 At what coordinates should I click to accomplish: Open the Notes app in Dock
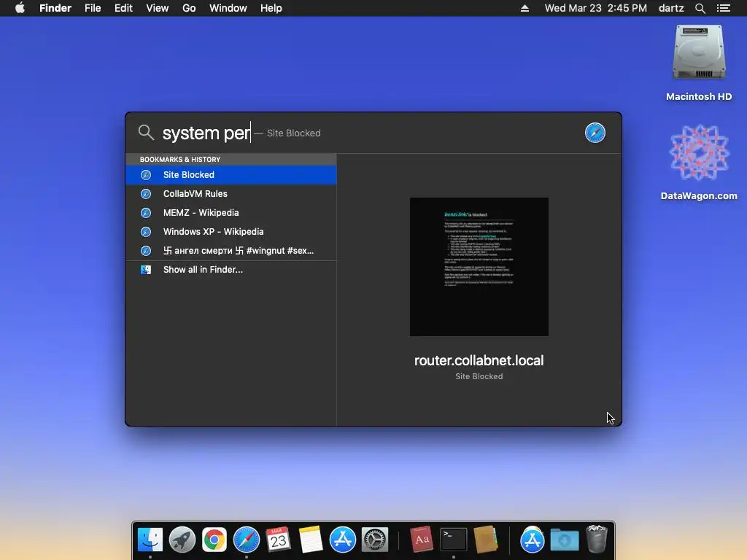click(311, 540)
